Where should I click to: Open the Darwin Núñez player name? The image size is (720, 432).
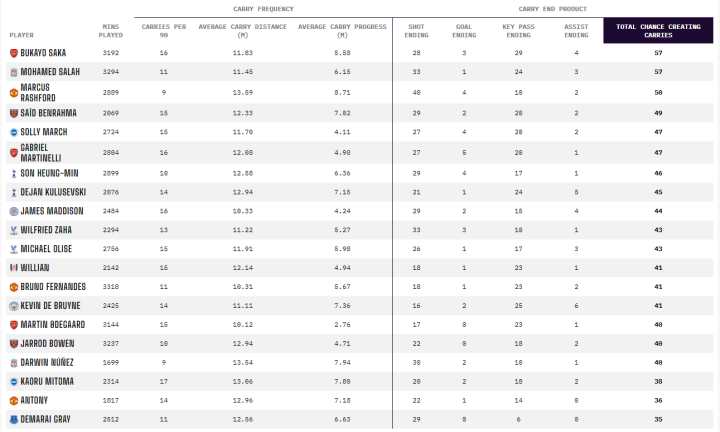tap(49, 362)
